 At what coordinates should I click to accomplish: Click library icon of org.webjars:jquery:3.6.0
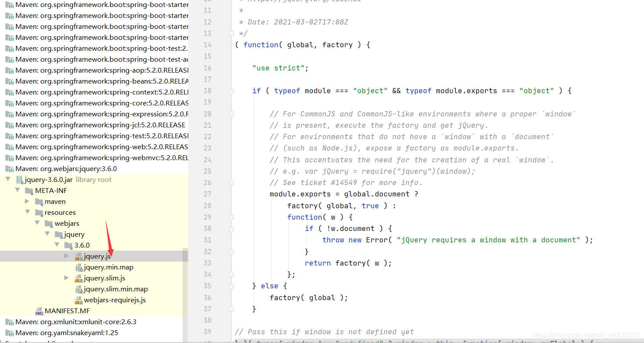[x=9, y=169]
